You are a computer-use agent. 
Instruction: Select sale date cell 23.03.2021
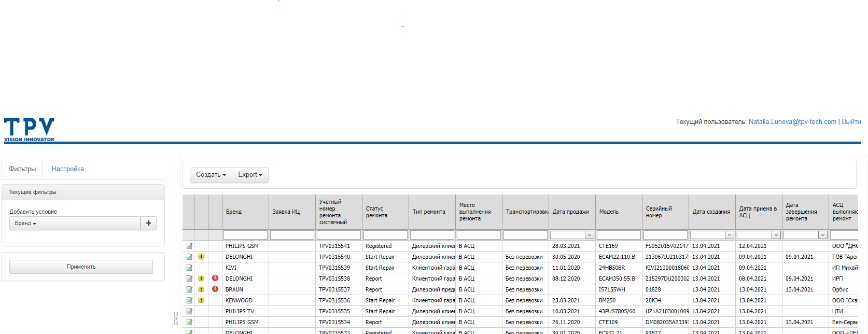[572, 300]
